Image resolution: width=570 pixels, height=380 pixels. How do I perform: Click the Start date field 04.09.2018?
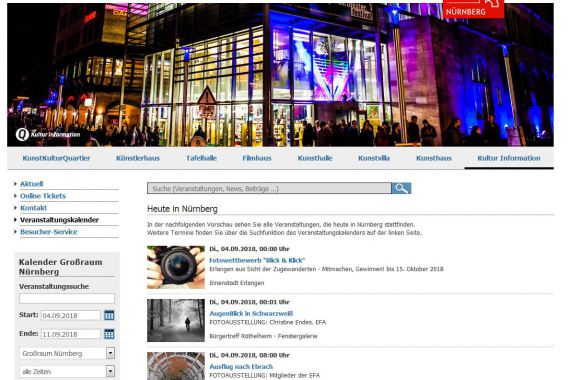(x=71, y=315)
